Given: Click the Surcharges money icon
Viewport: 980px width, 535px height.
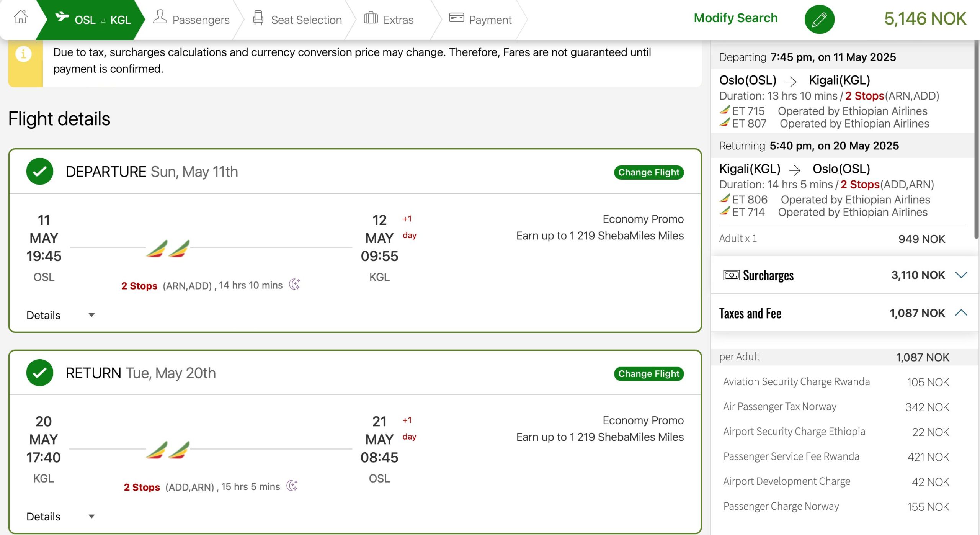Looking at the screenshot, I should coord(731,275).
